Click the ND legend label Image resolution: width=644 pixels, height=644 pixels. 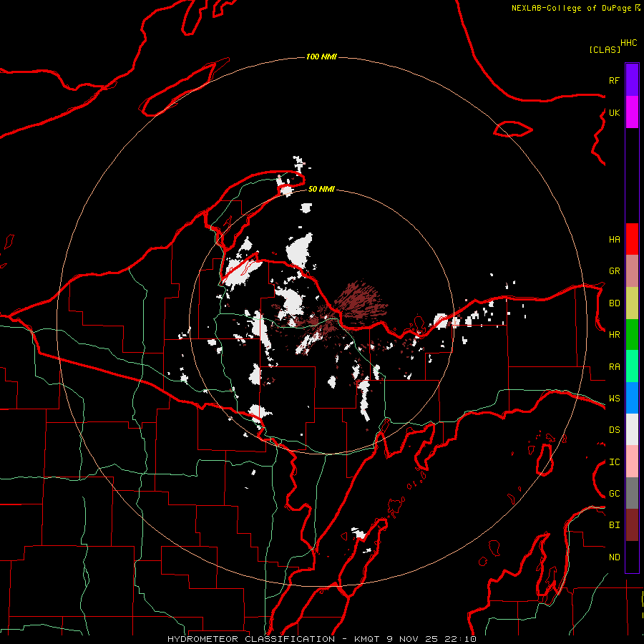coord(614,557)
